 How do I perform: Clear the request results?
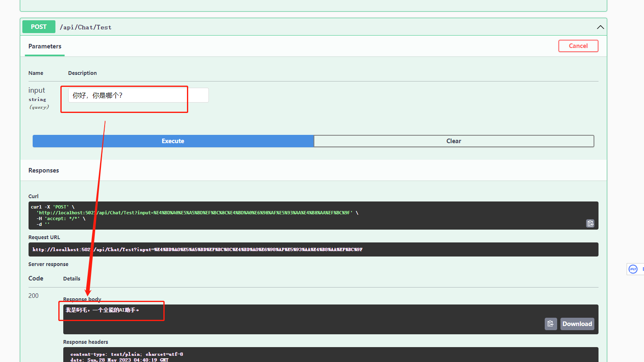click(454, 141)
